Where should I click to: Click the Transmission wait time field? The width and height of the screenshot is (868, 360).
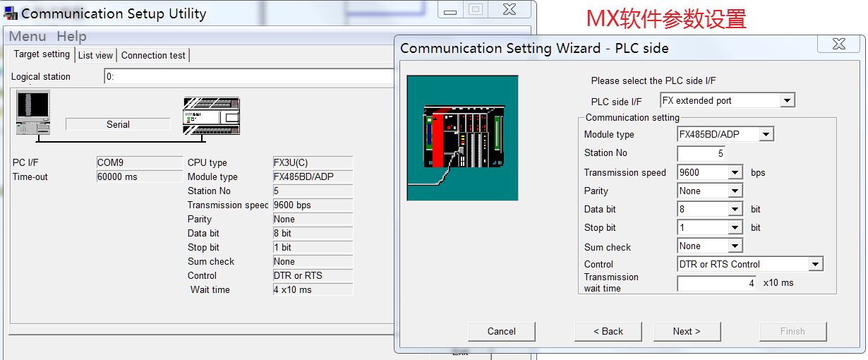[717, 283]
